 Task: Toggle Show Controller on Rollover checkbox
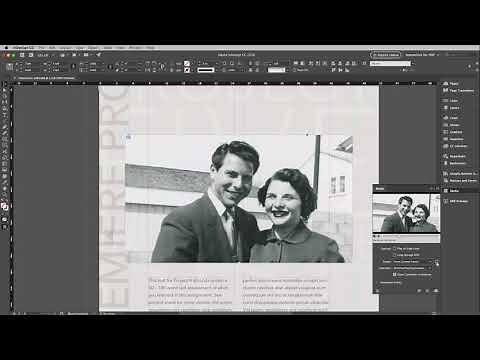(394, 274)
